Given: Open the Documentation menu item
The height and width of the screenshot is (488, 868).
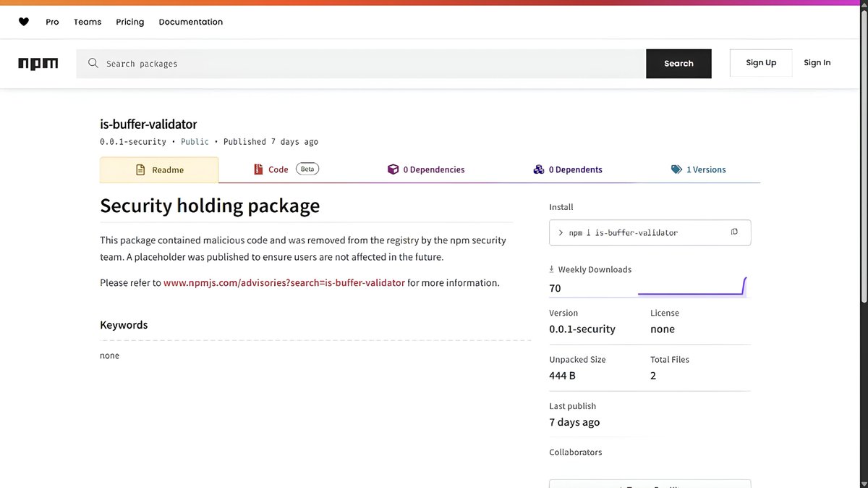Looking at the screenshot, I should coord(191,22).
